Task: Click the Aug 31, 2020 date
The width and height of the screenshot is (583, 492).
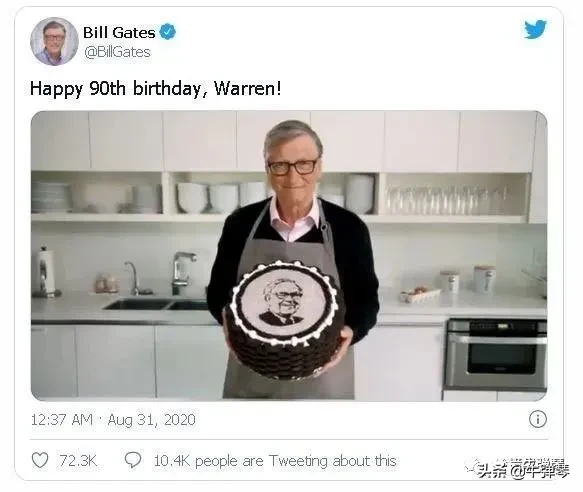Action: click(151, 420)
